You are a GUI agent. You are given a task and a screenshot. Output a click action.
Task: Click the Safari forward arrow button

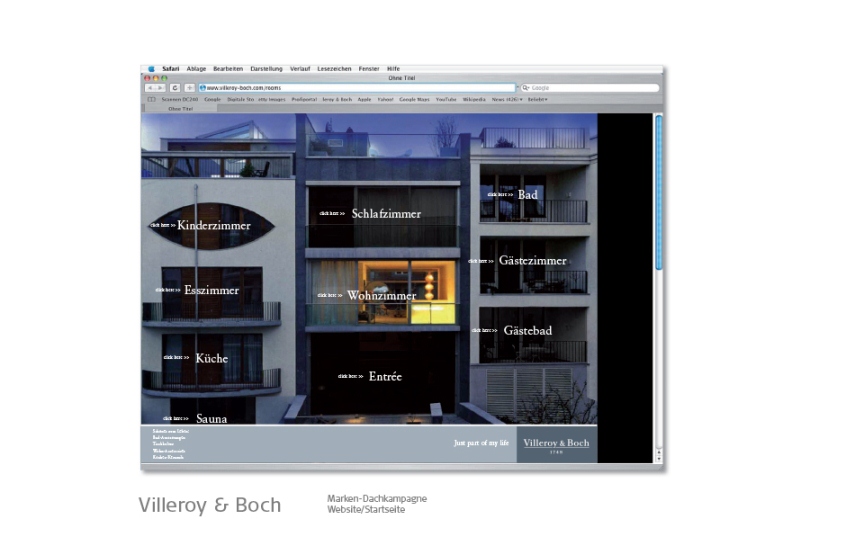pyautogui.click(x=159, y=88)
